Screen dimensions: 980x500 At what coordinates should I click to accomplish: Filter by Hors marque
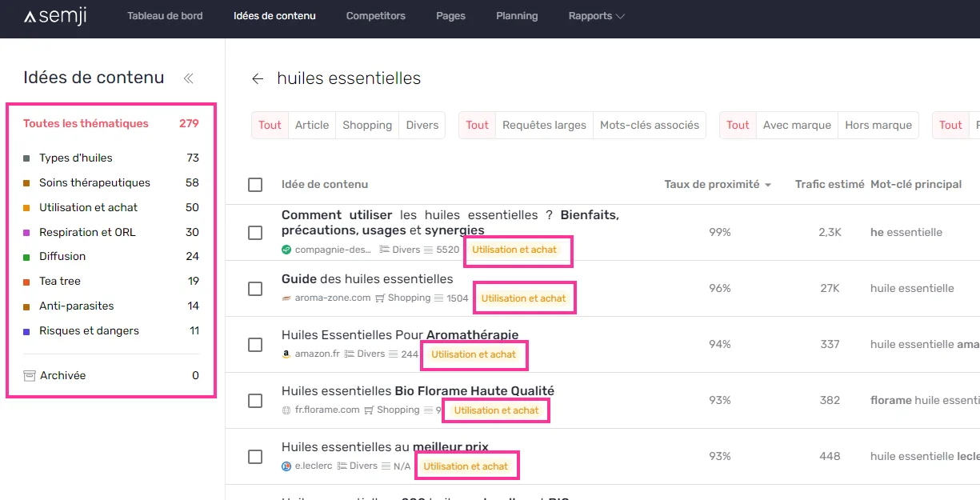point(878,125)
